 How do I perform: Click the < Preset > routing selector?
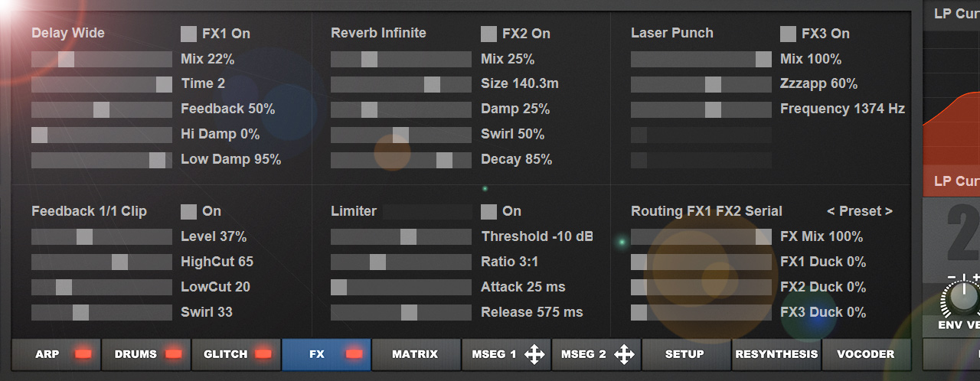[x=859, y=211]
